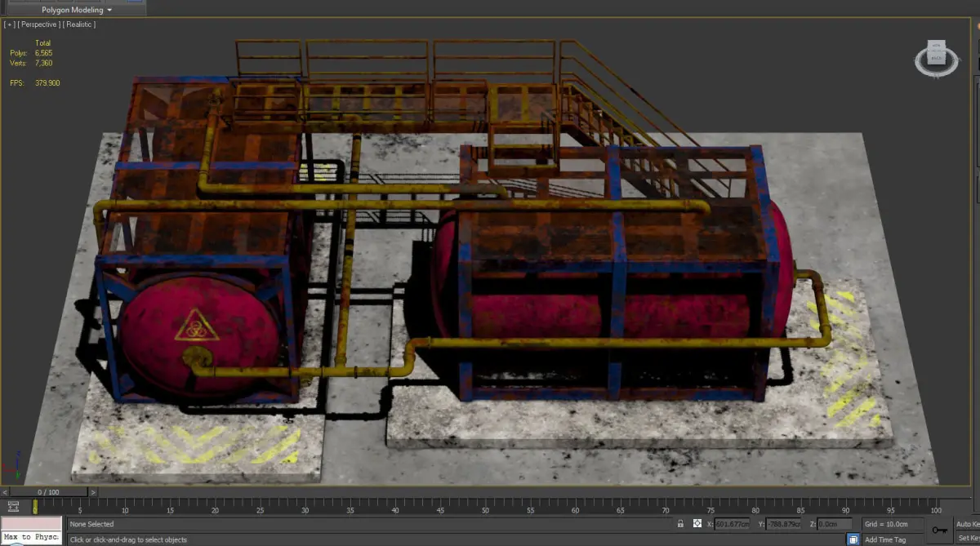Click frame 25 on the track bar

point(260,509)
